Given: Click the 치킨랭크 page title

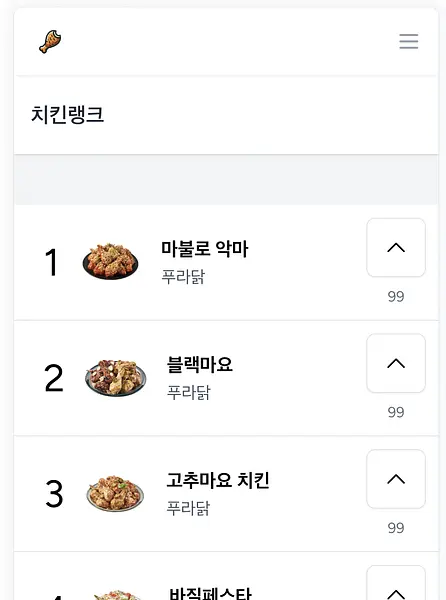Looking at the screenshot, I should pyautogui.click(x=67, y=114).
